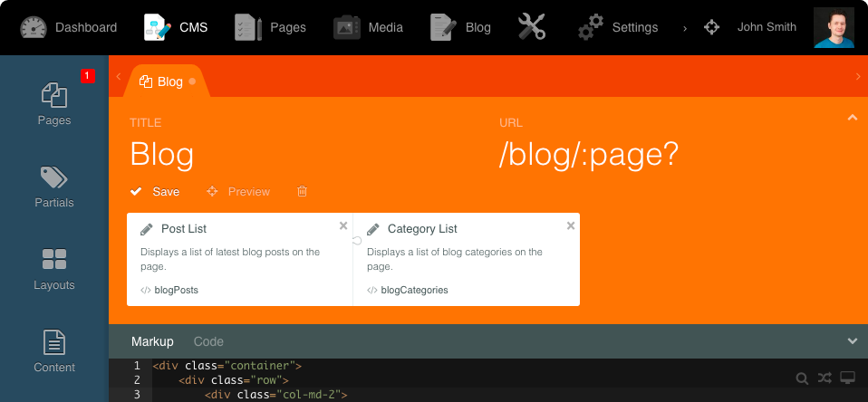Switch to the Code tab
This screenshot has width=868, height=402.
tap(208, 341)
